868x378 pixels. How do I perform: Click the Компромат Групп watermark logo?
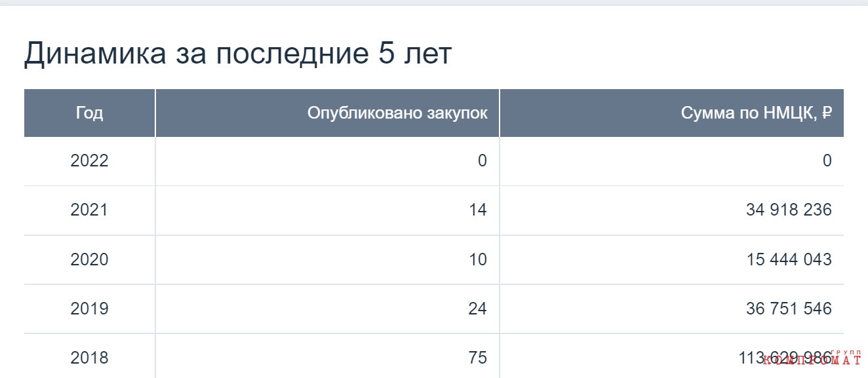812,358
